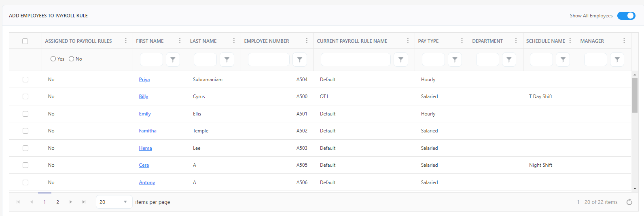The width and height of the screenshot is (644, 216).
Task: Select the Yes radio button filter
Action: (x=53, y=59)
